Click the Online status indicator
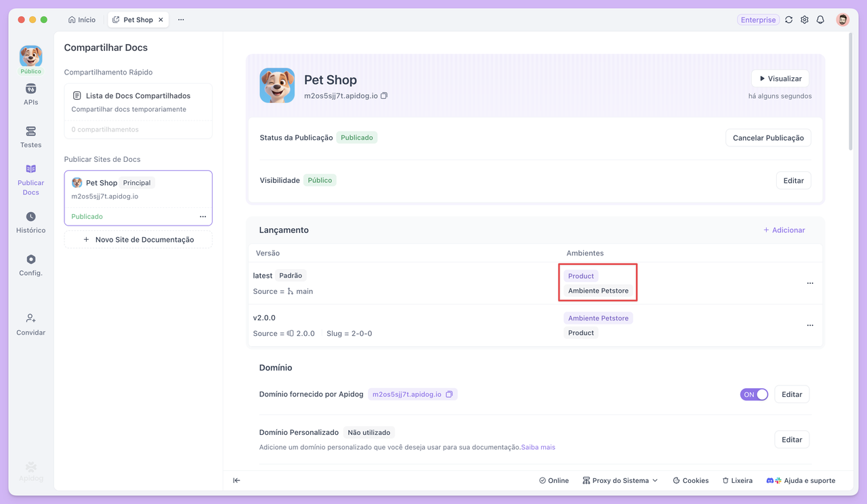Screen dimensions: 867x504 [553, 480]
